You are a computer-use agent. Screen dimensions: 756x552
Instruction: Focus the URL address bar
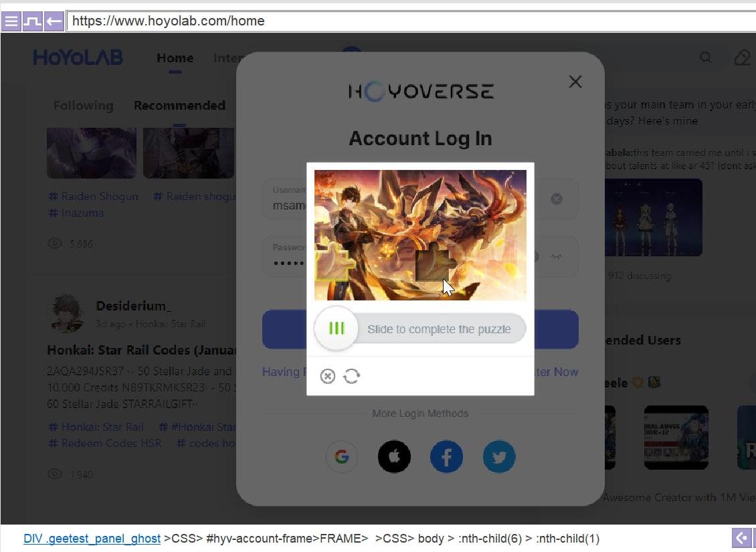(401, 21)
